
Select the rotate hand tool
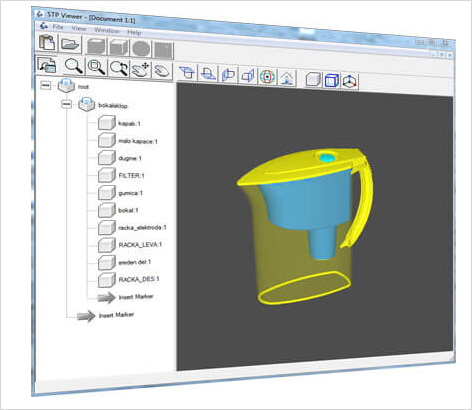point(162,71)
